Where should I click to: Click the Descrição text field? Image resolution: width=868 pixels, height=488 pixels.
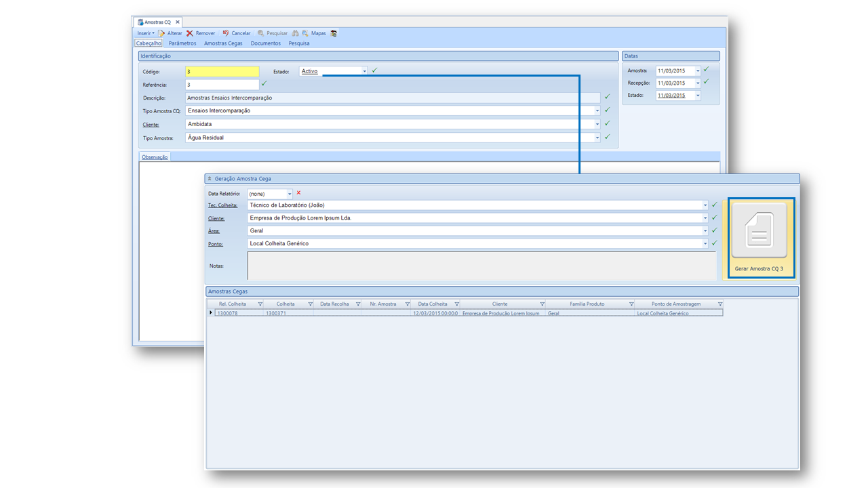coord(393,98)
